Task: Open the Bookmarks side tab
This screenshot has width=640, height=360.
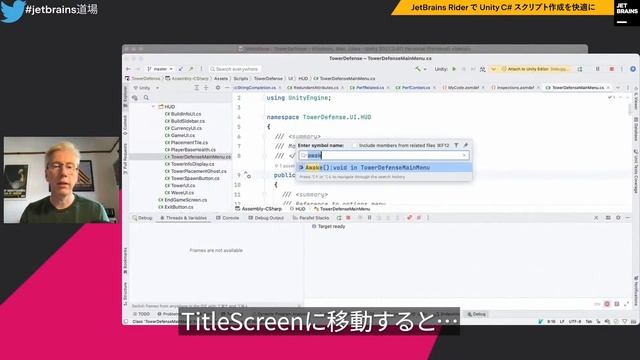Action: [x=125, y=260]
